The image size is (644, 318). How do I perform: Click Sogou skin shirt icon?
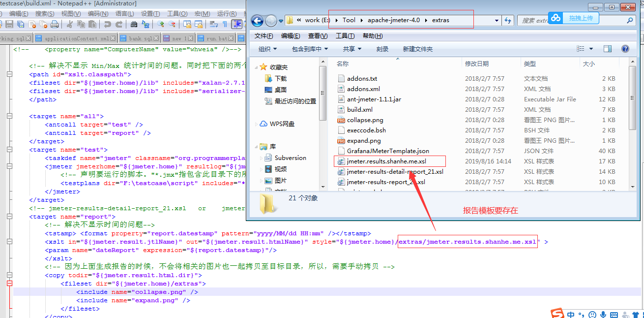coord(636,314)
